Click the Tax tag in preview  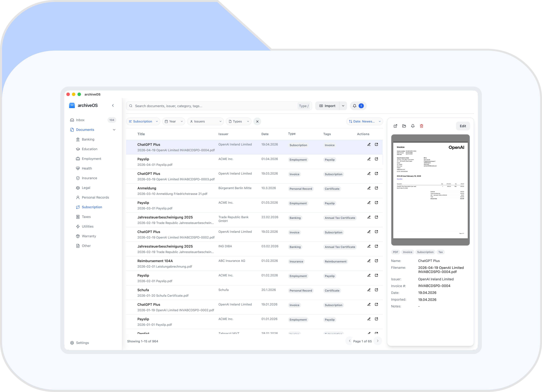click(440, 252)
